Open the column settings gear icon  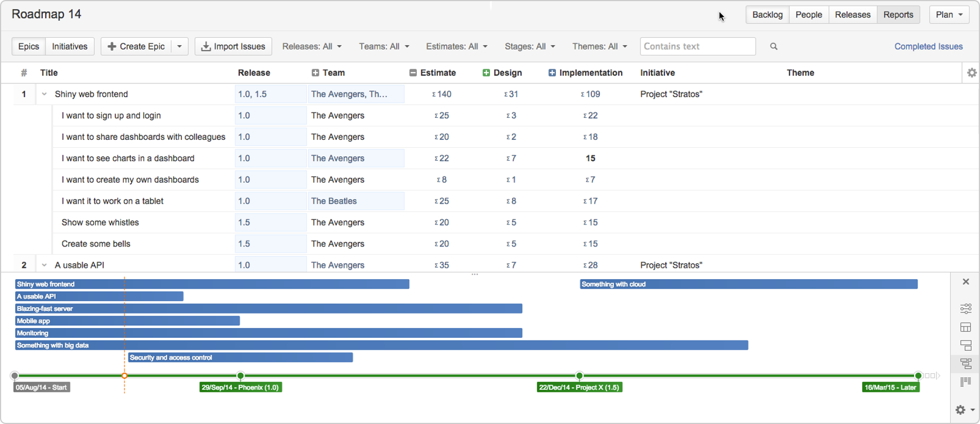point(972,73)
